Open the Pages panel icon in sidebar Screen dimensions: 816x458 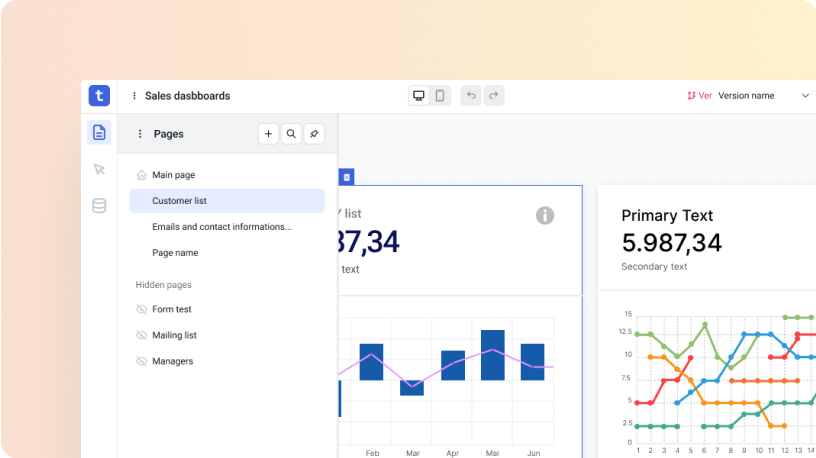pyautogui.click(x=99, y=133)
